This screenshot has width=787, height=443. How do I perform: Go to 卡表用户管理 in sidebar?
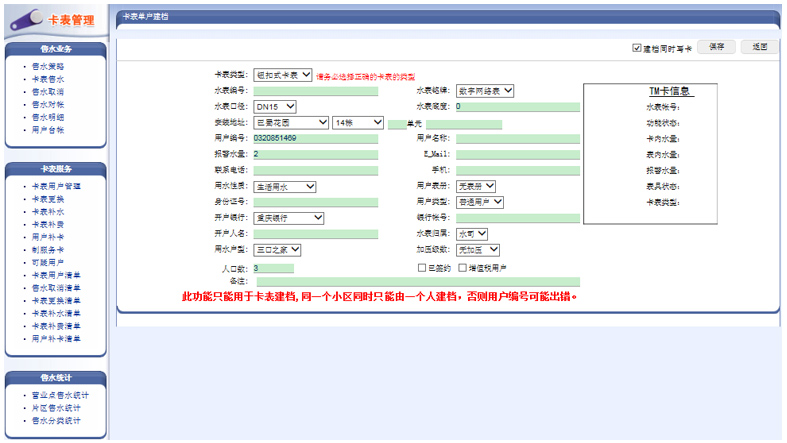pos(56,187)
